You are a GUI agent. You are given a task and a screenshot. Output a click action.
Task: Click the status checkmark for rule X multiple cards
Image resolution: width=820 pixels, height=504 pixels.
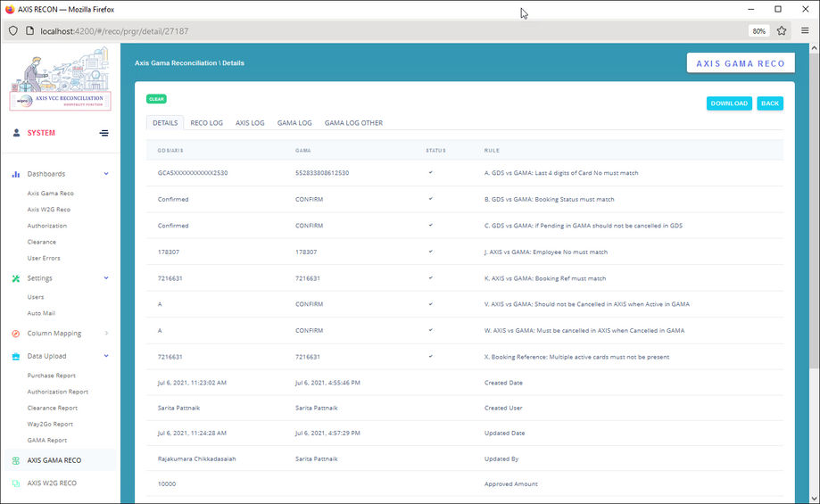click(430, 357)
